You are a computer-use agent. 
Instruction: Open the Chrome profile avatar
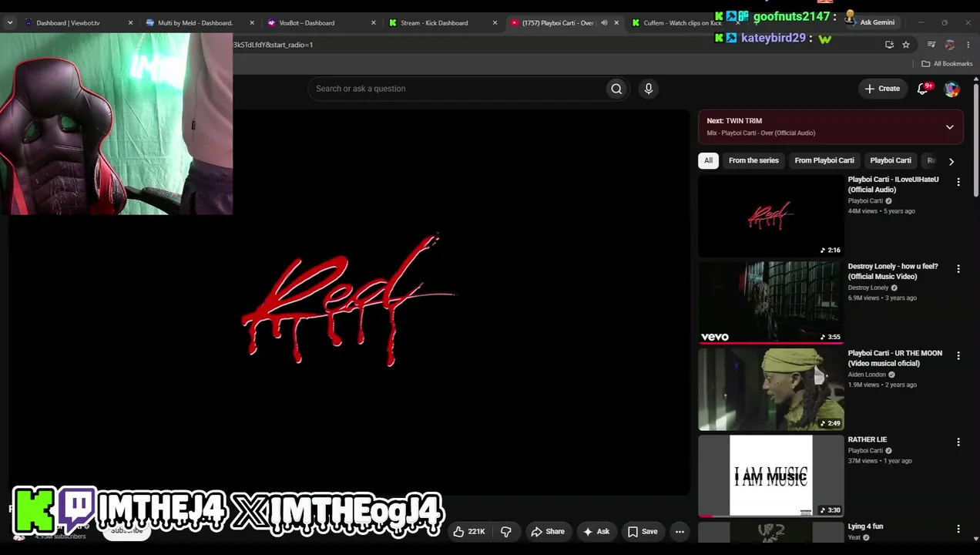tap(950, 45)
